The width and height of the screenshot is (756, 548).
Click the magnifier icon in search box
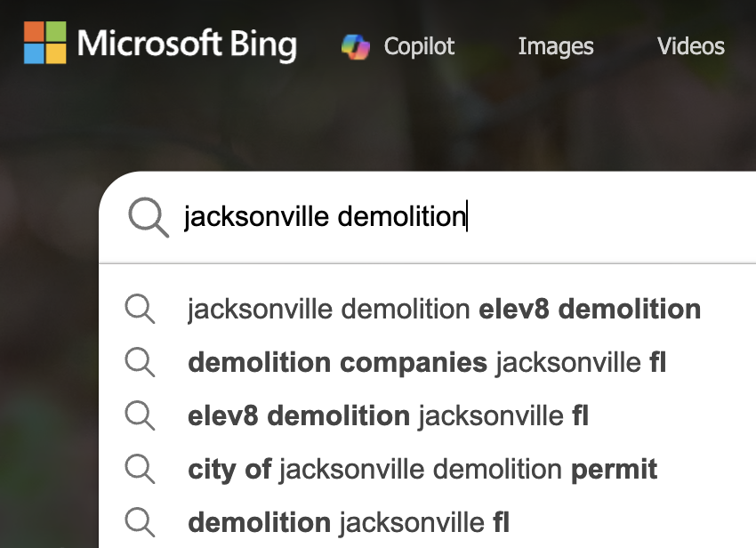(x=149, y=217)
